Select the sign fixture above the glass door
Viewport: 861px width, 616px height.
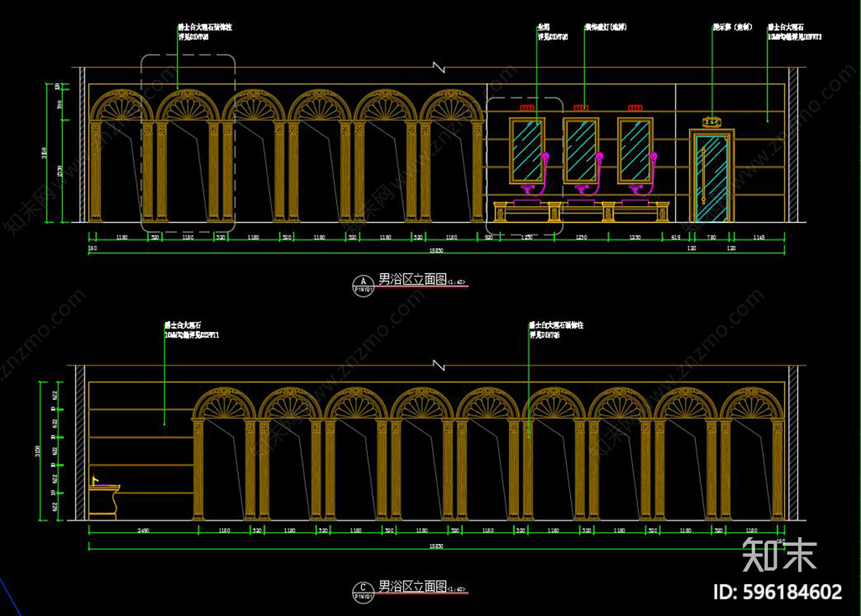coord(711,121)
